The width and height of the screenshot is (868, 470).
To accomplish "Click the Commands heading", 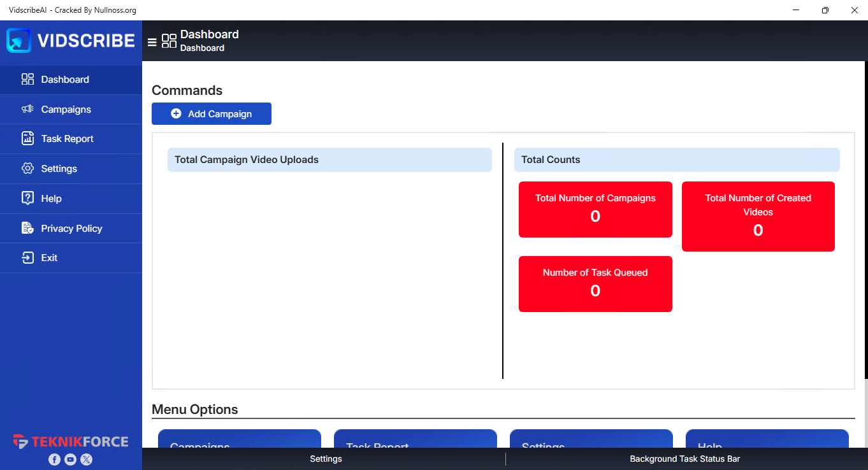I will tap(187, 90).
